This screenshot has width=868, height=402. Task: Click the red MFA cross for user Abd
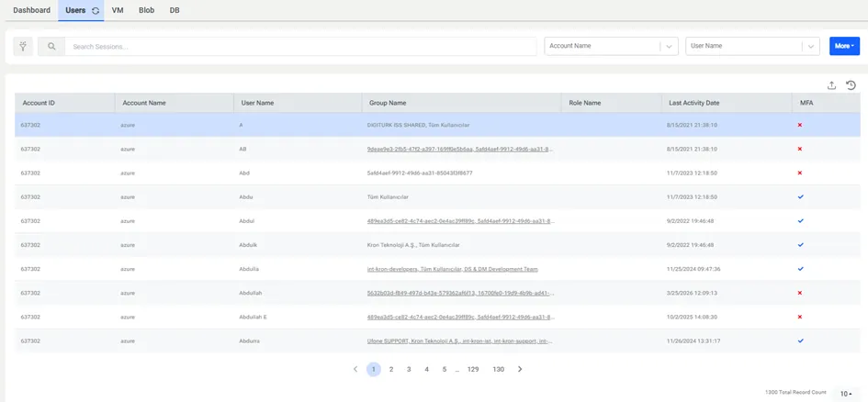[800, 173]
